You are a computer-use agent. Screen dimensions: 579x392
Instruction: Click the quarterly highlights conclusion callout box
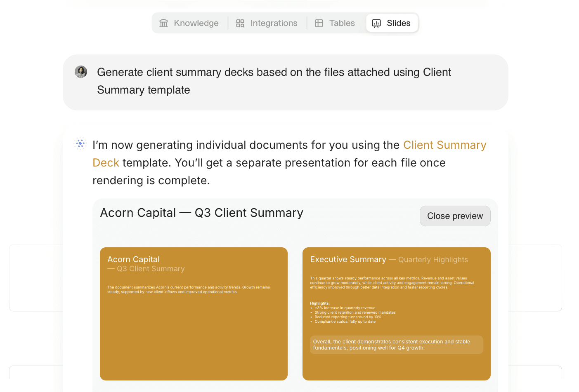tap(396, 345)
